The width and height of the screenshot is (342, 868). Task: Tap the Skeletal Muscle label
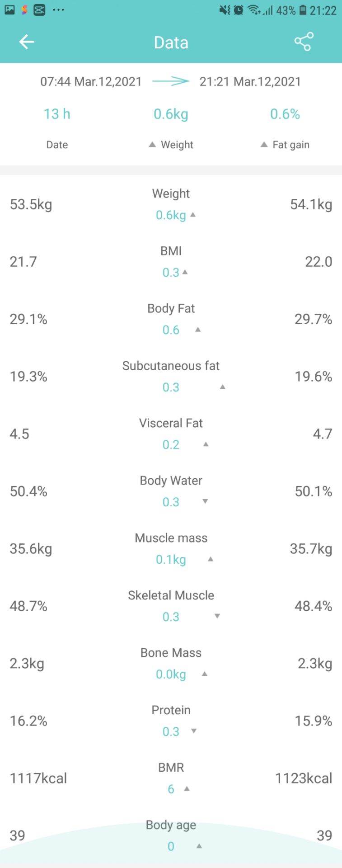tap(171, 595)
